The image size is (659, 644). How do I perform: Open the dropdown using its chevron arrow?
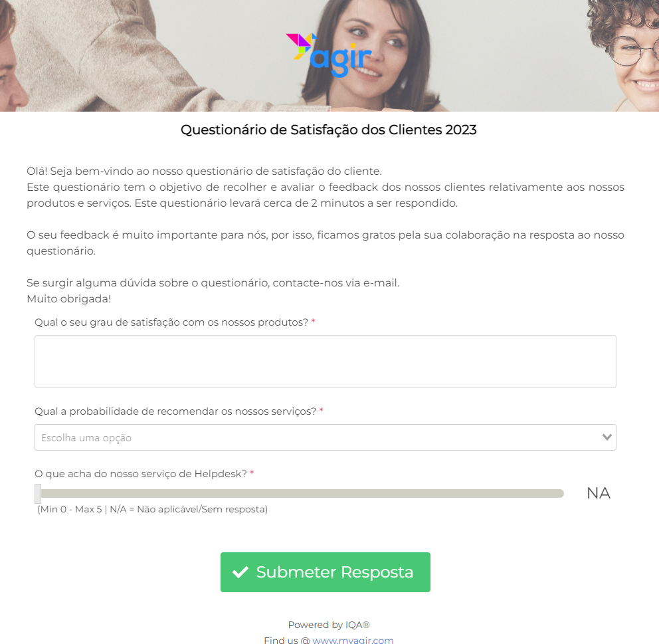607,437
